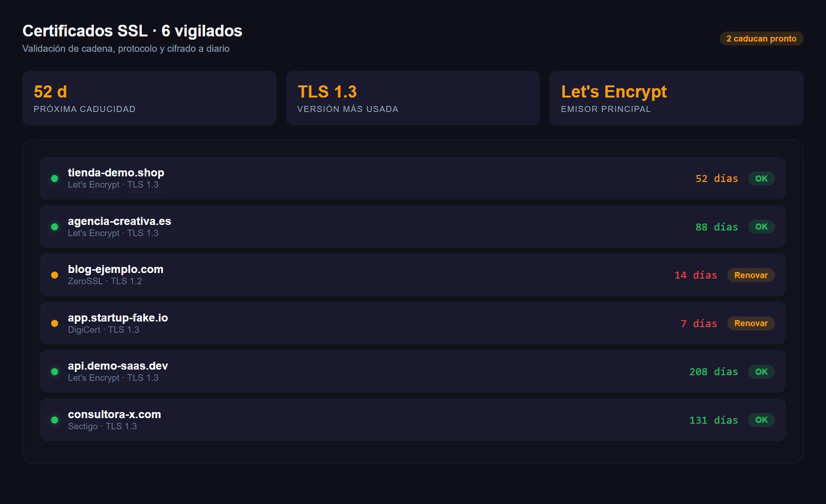Click the orange status dot for app.startup-fake.io

point(55,323)
